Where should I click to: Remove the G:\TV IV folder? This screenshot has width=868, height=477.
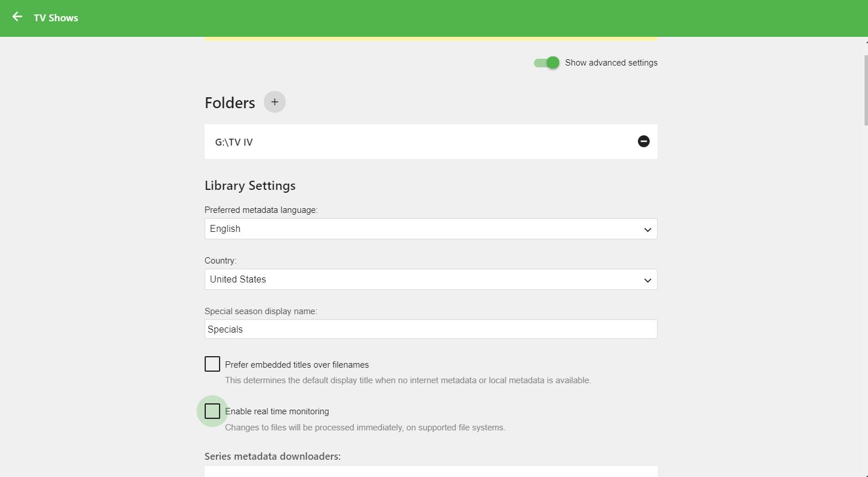(643, 142)
